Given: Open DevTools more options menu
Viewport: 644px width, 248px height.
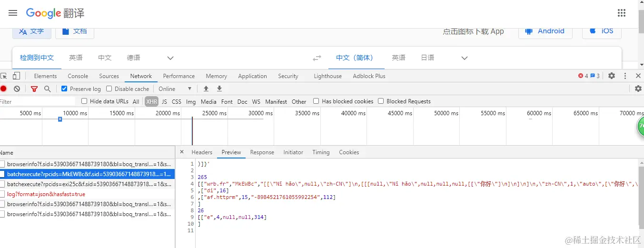Looking at the screenshot, I should point(625,76).
